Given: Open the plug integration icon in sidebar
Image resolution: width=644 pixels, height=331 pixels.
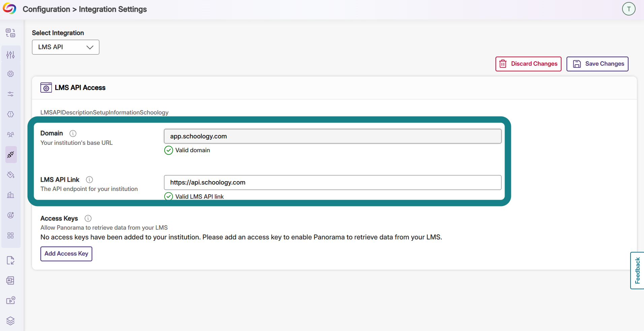Looking at the screenshot, I should click(11, 155).
